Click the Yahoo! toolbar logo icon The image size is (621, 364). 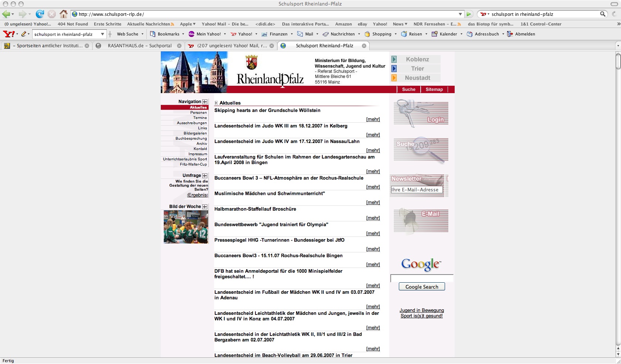click(x=9, y=34)
